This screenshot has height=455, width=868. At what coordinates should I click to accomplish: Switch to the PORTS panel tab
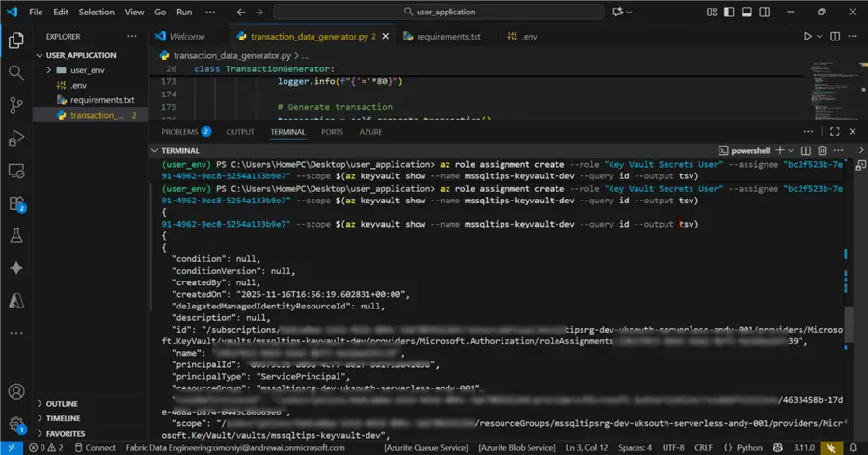tap(332, 132)
